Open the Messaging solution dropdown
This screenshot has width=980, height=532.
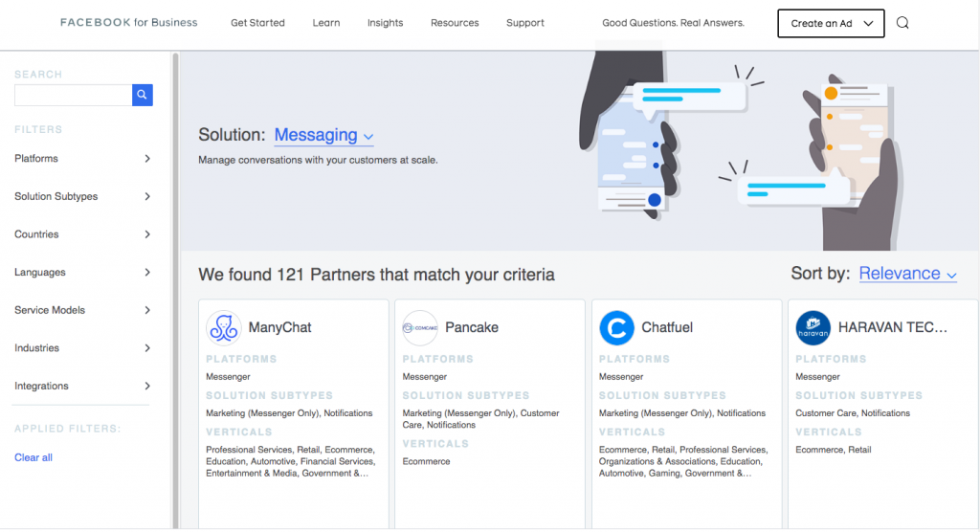(x=323, y=135)
